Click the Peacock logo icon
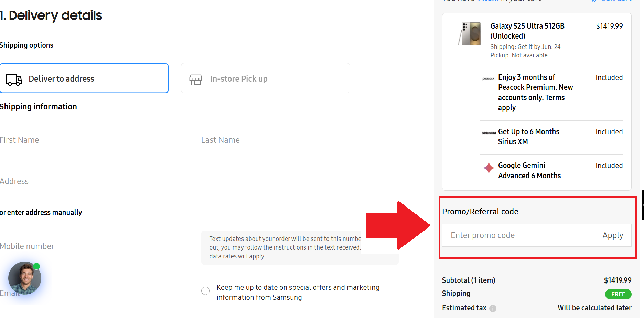644x318 pixels. coord(489,78)
